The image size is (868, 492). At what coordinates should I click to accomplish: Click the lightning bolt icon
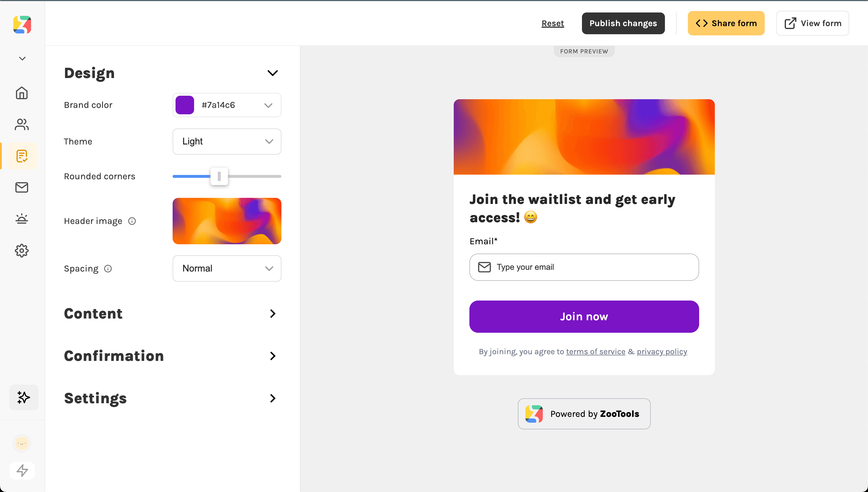(x=22, y=470)
